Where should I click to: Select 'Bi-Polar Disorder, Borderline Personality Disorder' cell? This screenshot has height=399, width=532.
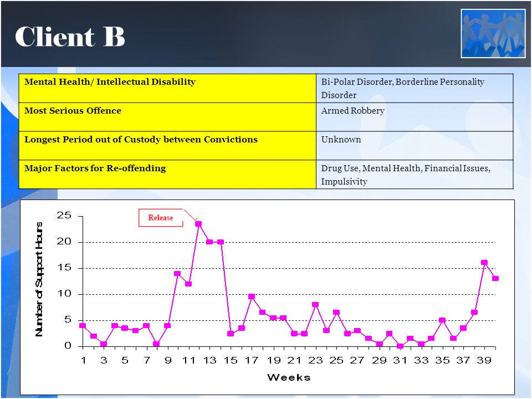point(415,88)
